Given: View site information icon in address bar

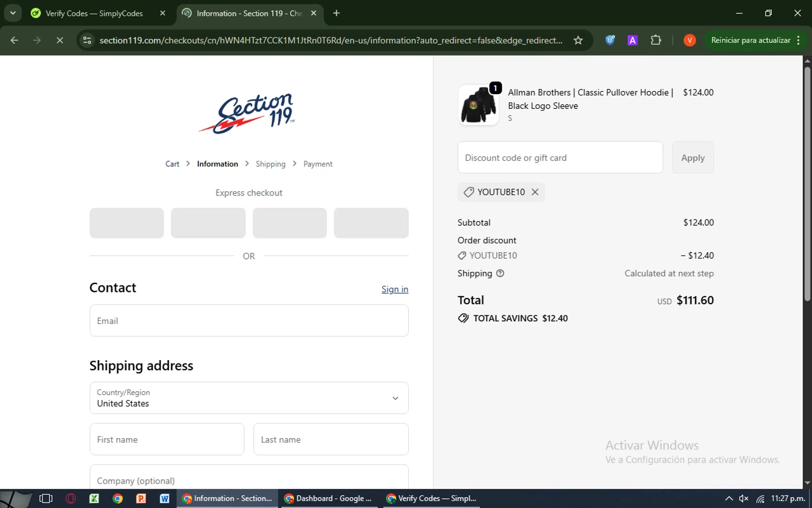Looking at the screenshot, I should [87, 40].
